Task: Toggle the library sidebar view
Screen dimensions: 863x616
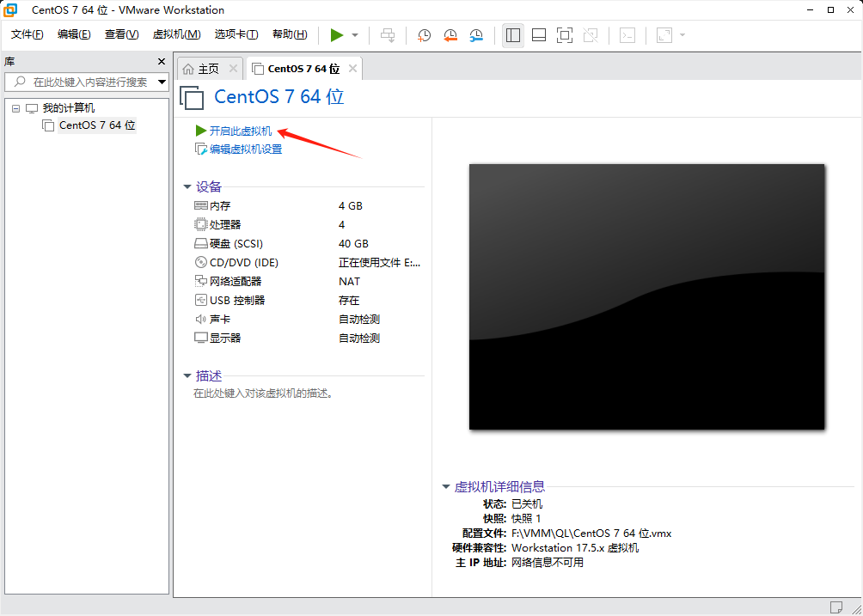Action: 513,35
